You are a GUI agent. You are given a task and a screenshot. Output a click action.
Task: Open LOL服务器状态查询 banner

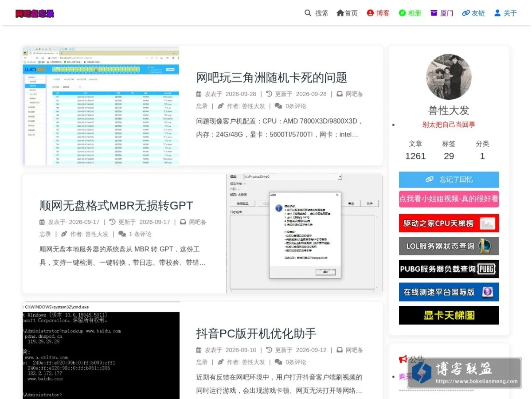click(x=449, y=246)
